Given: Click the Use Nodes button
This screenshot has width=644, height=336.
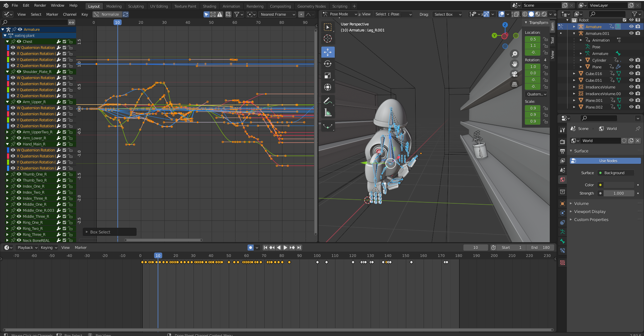Looking at the screenshot, I should 608,161.
